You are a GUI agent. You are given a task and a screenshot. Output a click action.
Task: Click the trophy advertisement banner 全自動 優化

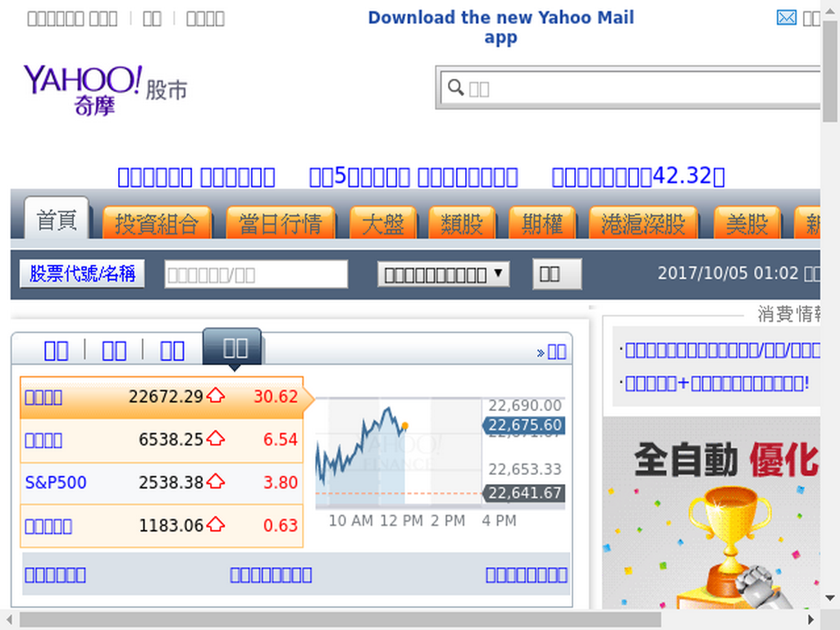[x=711, y=512]
